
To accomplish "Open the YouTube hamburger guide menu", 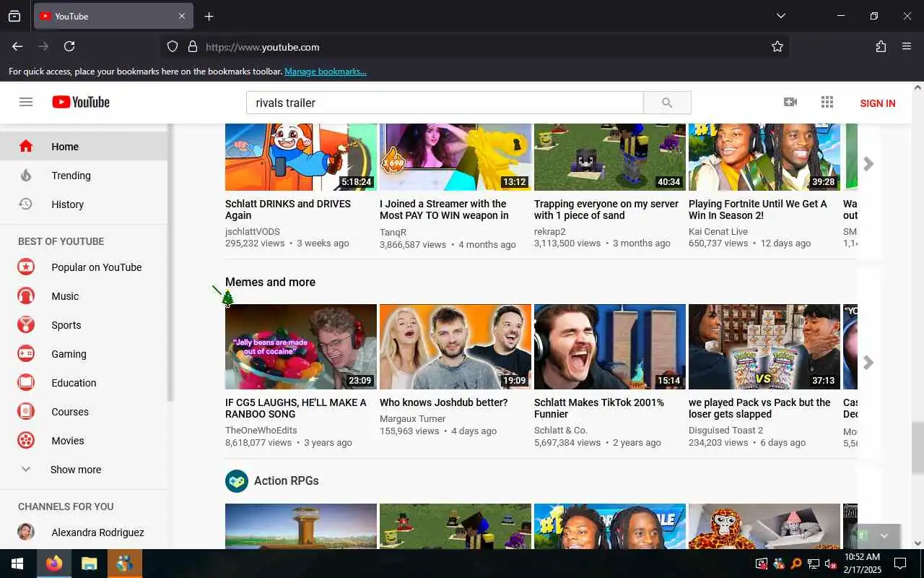I will [x=26, y=102].
